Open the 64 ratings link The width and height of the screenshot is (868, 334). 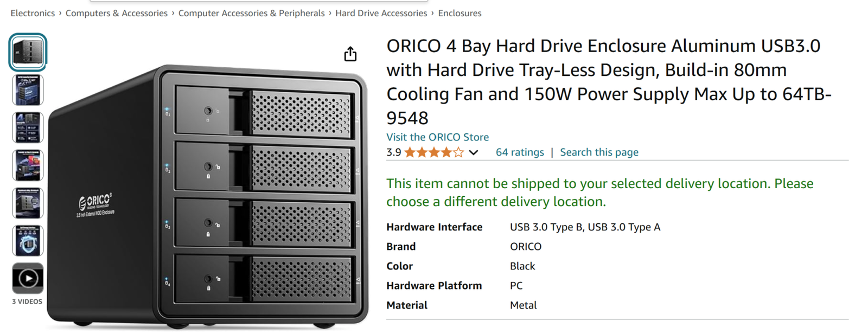[x=520, y=152]
